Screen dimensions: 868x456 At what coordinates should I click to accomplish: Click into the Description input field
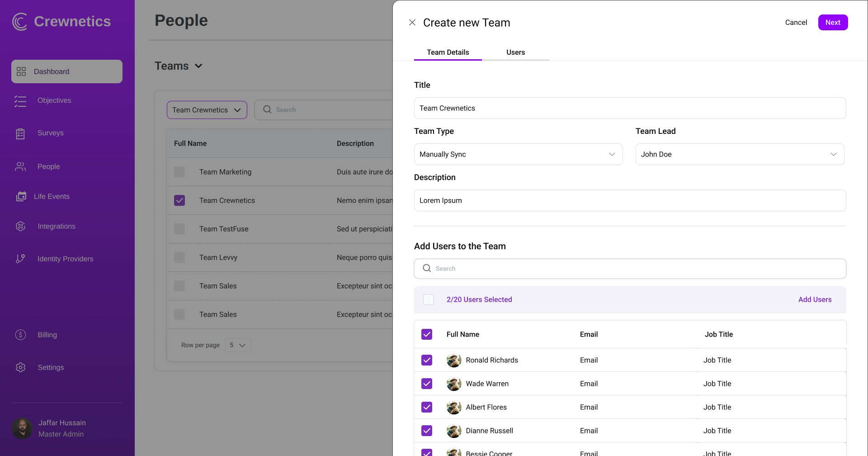[x=630, y=200]
